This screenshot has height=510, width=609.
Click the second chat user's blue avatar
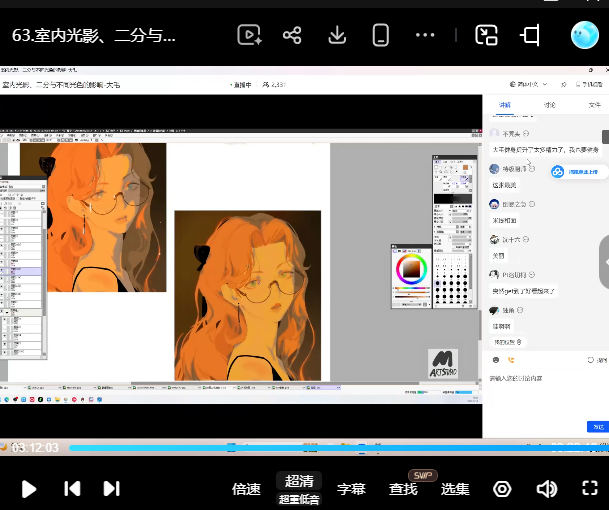click(x=494, y=169)
